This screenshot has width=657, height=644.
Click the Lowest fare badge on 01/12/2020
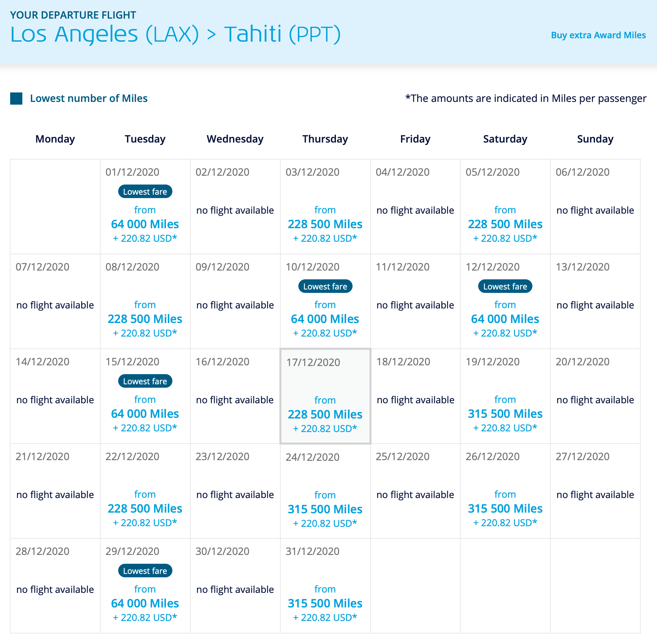[x=145, y=191]
